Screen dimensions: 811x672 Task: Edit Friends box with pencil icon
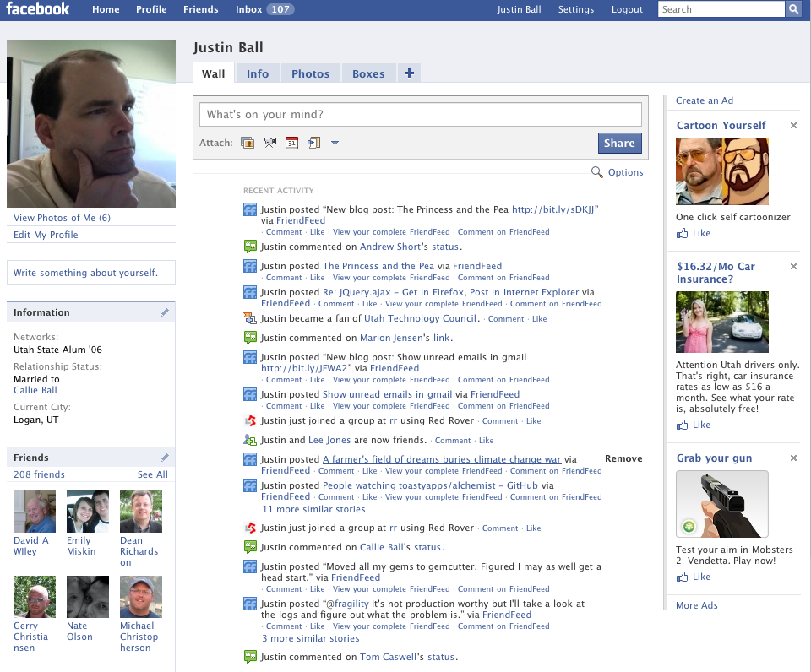pos(165,458)
